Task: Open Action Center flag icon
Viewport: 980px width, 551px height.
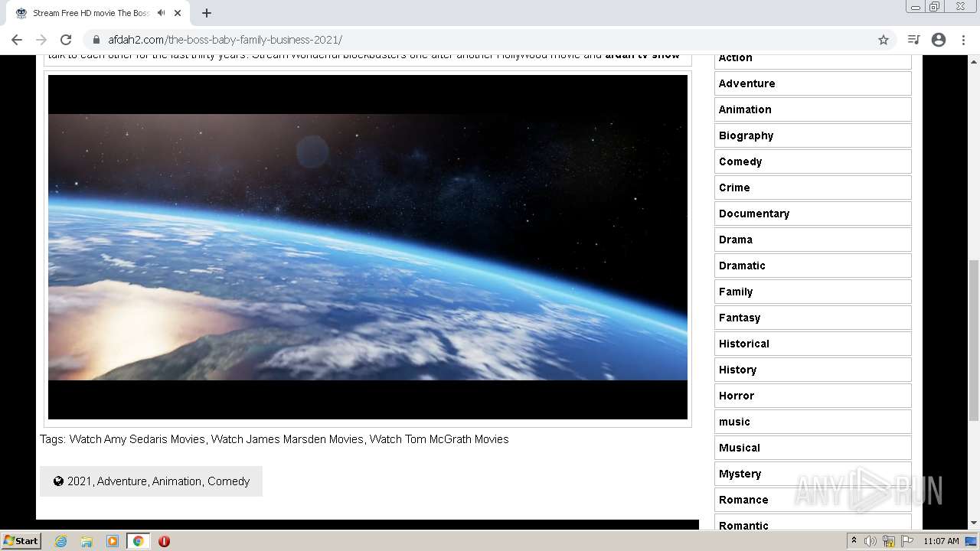Action: (x=907, y=541)
